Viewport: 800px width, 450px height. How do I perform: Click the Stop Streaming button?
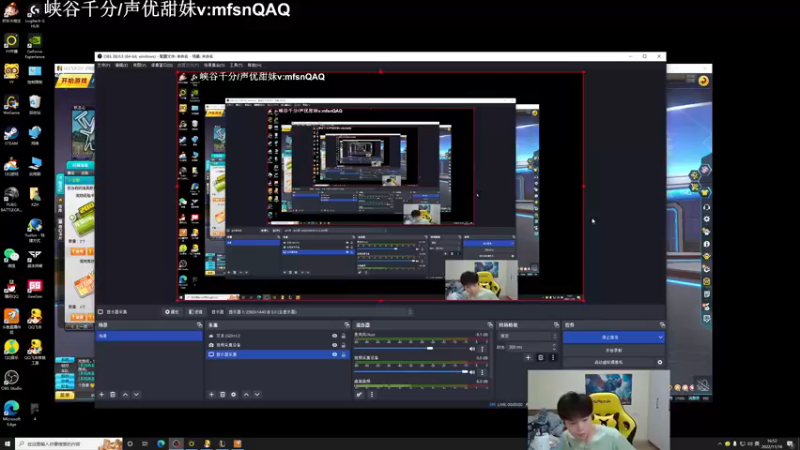coord(610,337)
